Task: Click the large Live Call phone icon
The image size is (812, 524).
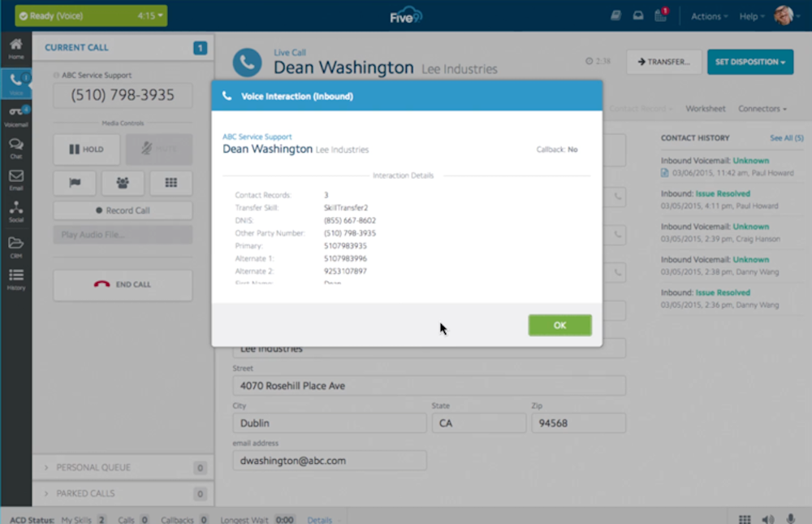Action: point(247,63)
